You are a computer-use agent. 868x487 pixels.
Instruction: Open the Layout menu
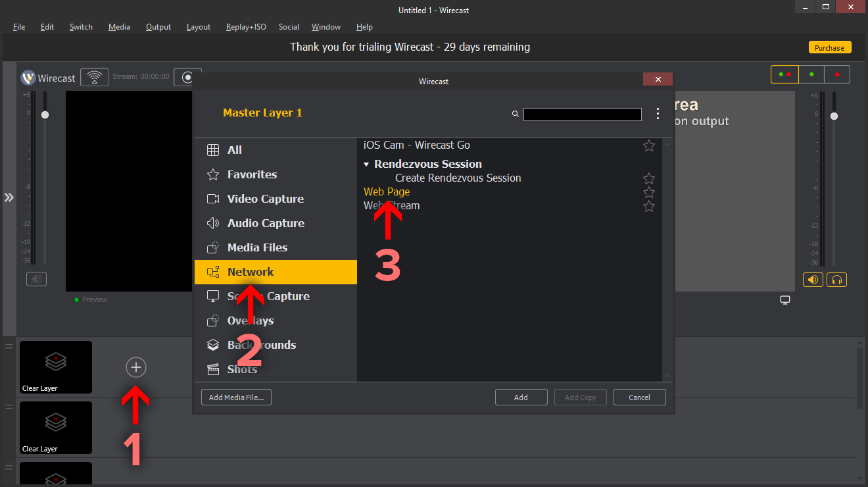(x=199, y=27)
